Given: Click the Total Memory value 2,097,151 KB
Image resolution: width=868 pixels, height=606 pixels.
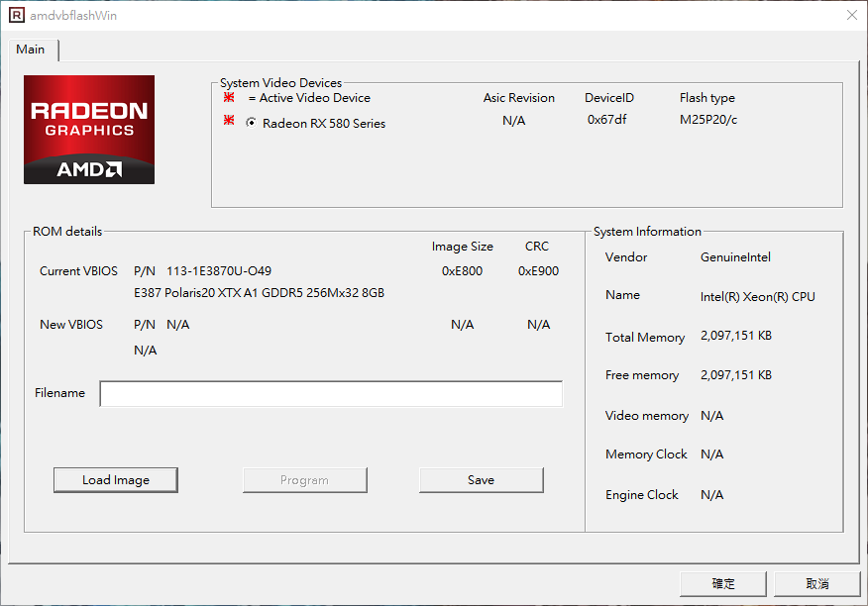Looking at the screenshot, I should (735, 336).
